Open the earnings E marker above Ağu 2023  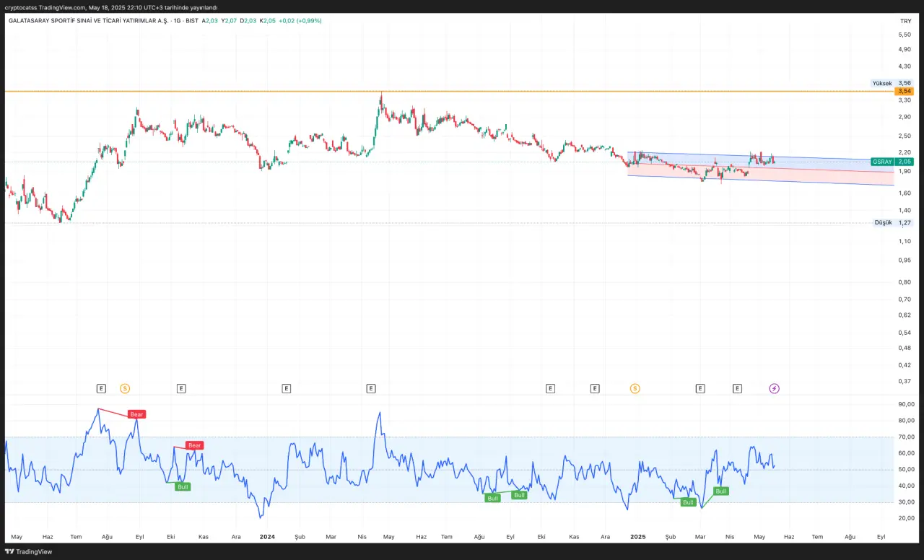click(x=101, y=388)
